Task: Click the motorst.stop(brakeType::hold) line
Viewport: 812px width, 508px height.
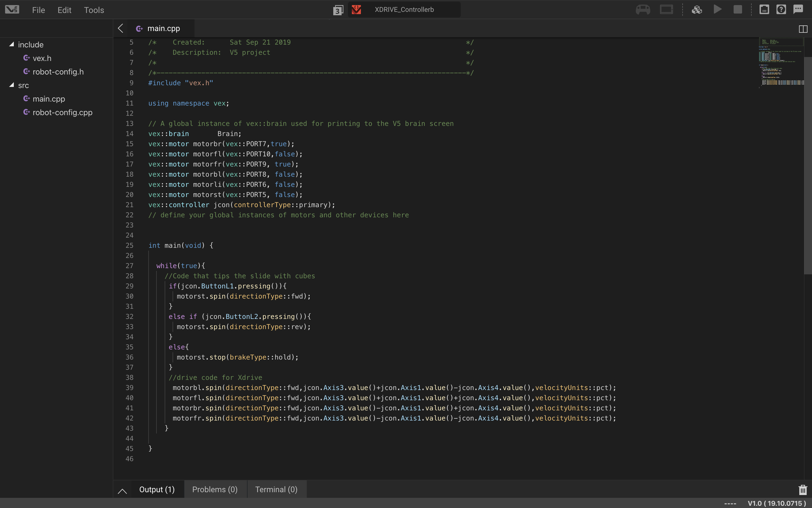Action: pyautogui.click(x=237, y=357)
